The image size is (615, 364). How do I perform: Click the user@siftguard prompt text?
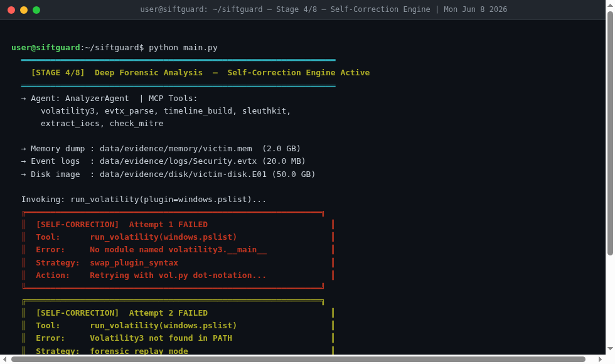[x=45, y=48]
